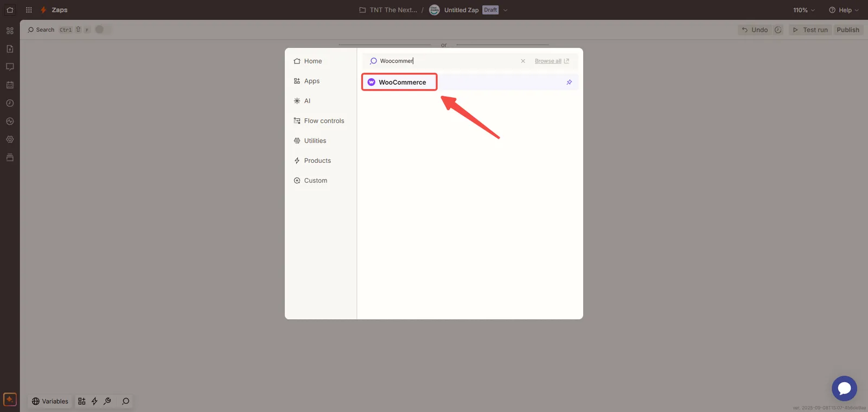Toggle the switch next to Search
The image size is (868, 412).
pos(101,30)
